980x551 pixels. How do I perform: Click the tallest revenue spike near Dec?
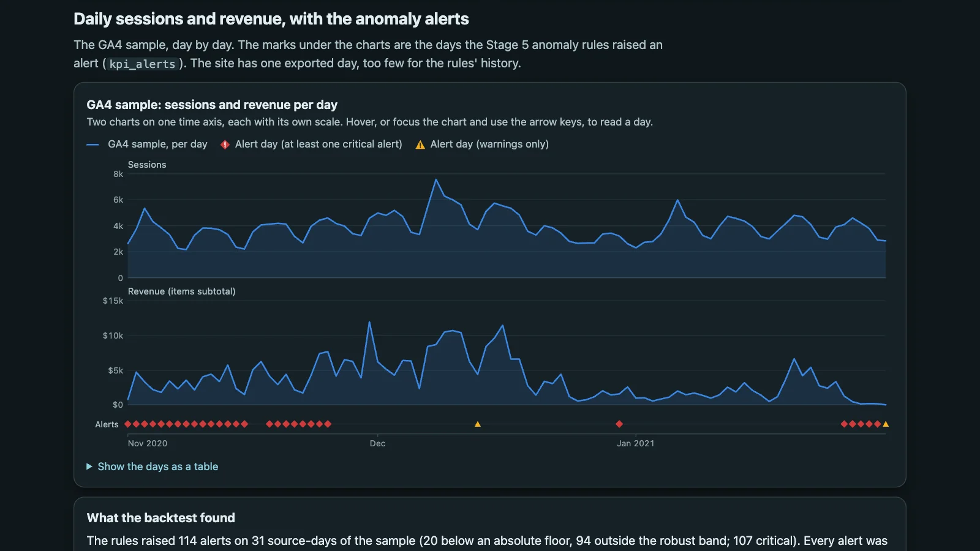point(369,322)
